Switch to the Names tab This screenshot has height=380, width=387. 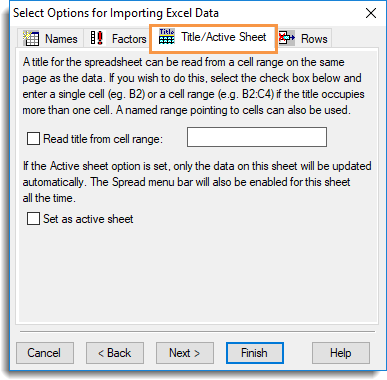coord(51,38)
